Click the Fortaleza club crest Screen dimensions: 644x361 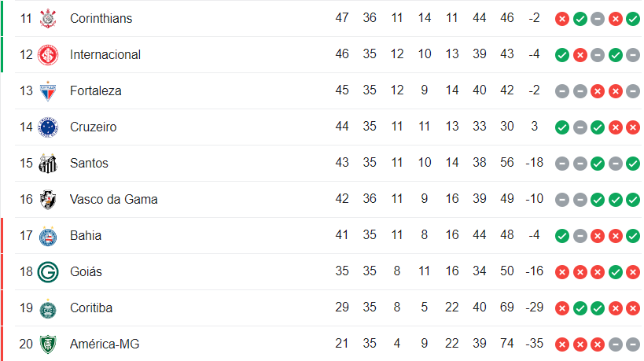(48, 90)
